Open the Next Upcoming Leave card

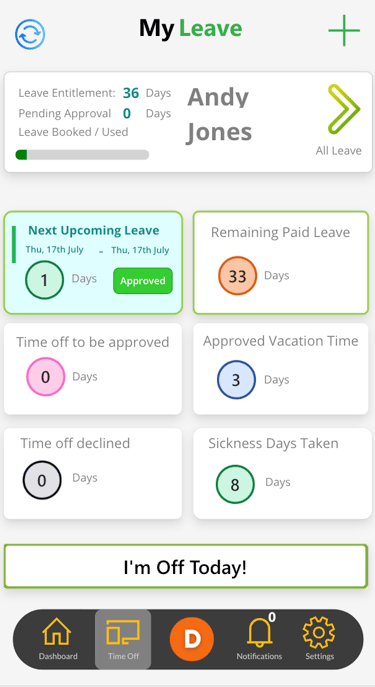point(93,262)
